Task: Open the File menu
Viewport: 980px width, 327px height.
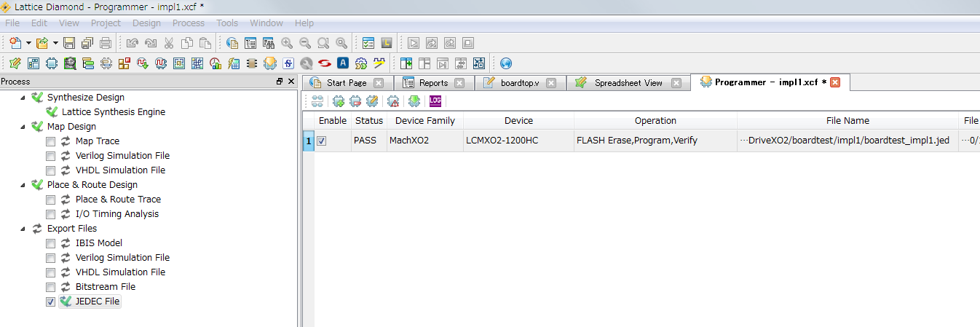Action: [12, 23]
